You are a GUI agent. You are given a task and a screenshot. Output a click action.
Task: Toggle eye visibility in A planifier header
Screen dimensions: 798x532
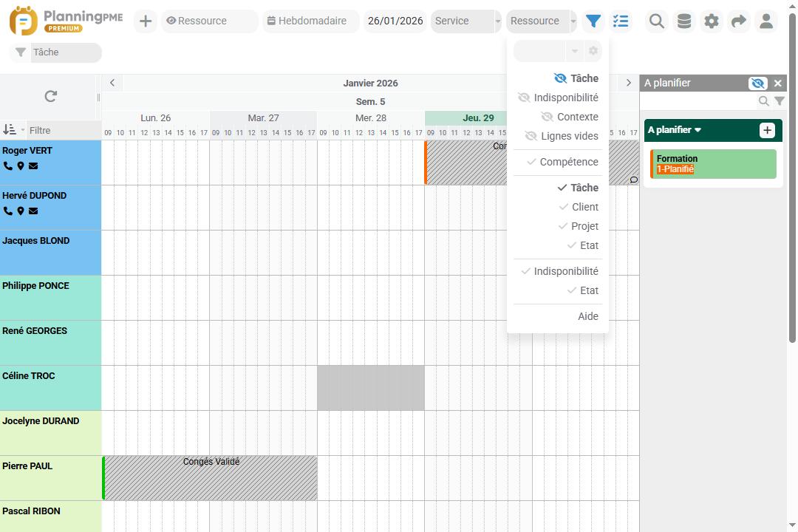tap(757, 83)
